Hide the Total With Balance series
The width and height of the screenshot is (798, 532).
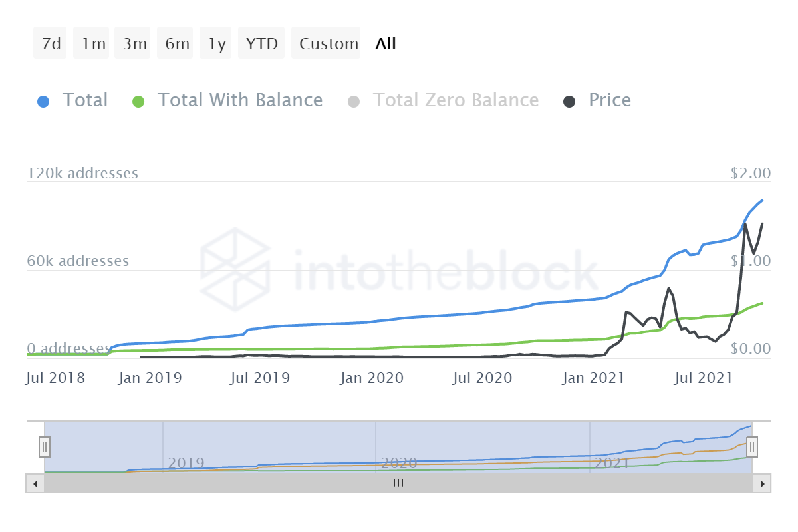(239, 100)
